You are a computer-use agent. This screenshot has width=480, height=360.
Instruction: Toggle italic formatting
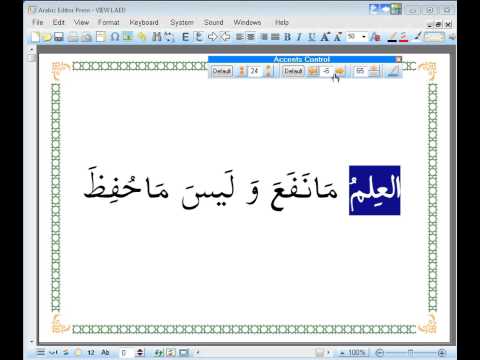pos(299,37)
